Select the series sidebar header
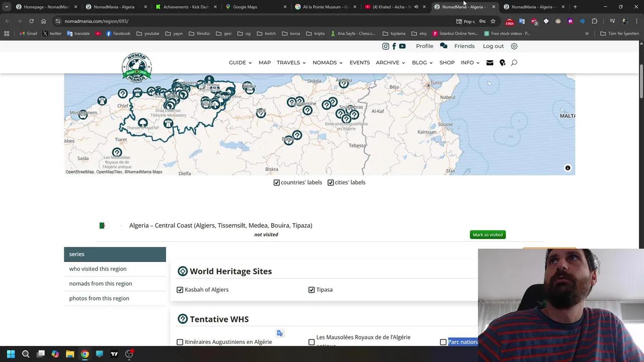644x362 pixels. click(115, 254)
